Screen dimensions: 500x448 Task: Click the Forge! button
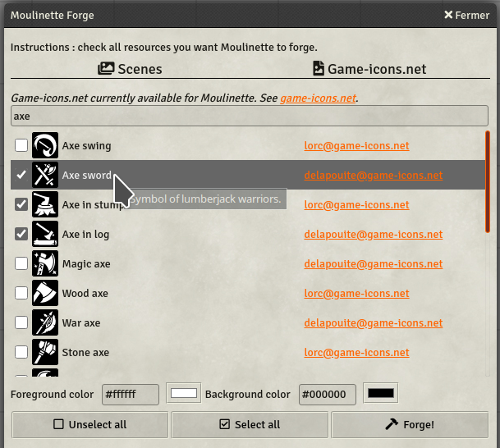click(x=410, y=424)
